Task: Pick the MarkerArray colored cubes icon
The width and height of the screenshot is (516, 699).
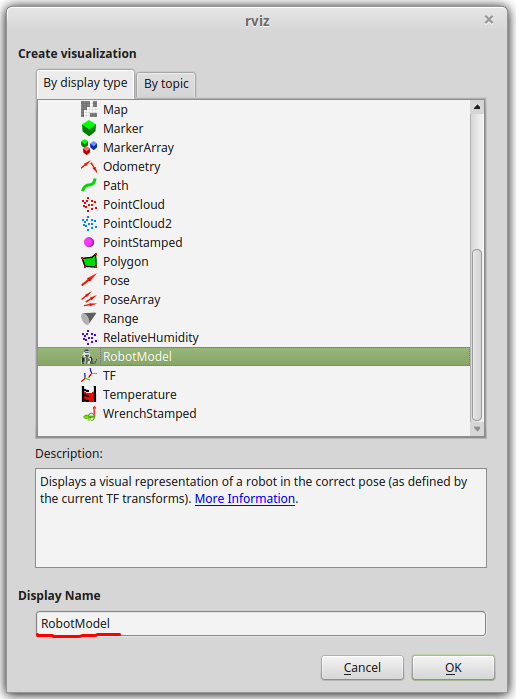Action: coord(89,147)
